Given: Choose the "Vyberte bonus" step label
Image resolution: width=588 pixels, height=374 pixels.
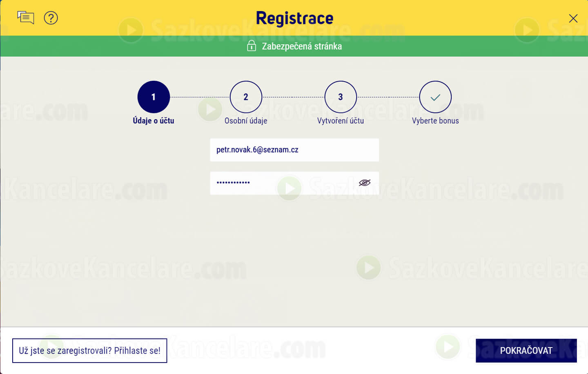Looking at the screenshot, I should tap(435, 121).
